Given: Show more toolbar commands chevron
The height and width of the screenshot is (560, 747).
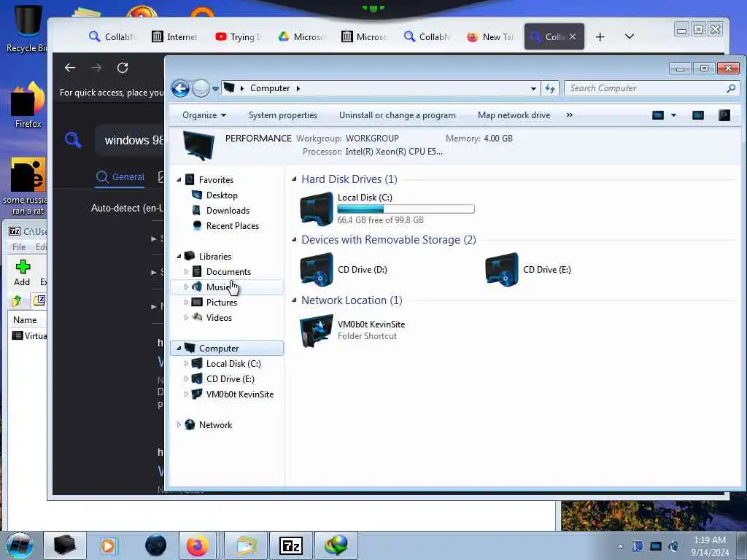Looking at the screenshot, I should pos(569,115).
